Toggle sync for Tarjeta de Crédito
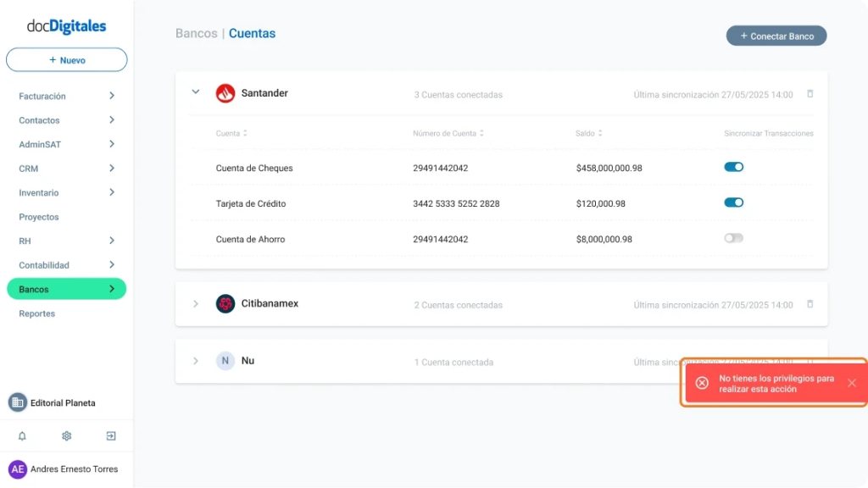This screenshot has width=868, height=488. coord(733,202)
